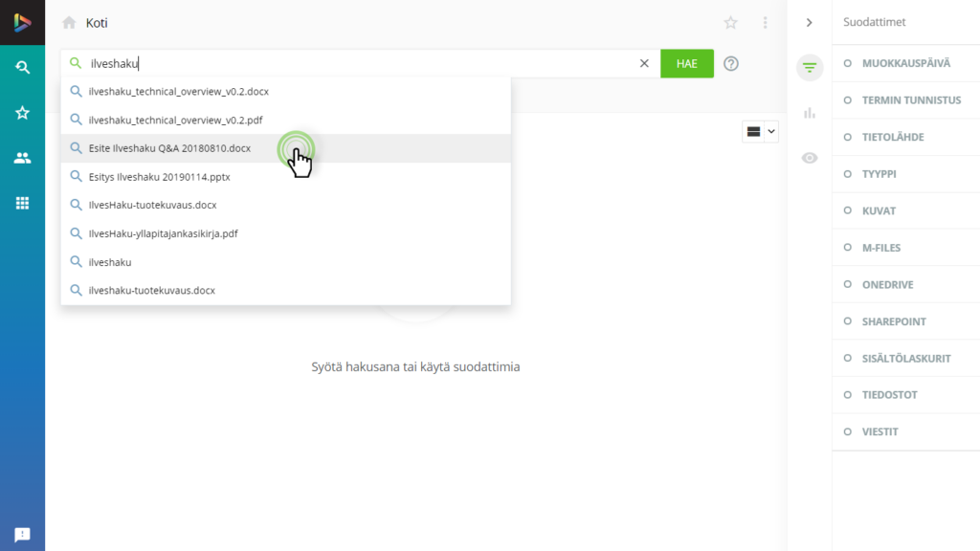Select the filters icon in the right strip
980x551 pixels.
[x=810, y=68]
